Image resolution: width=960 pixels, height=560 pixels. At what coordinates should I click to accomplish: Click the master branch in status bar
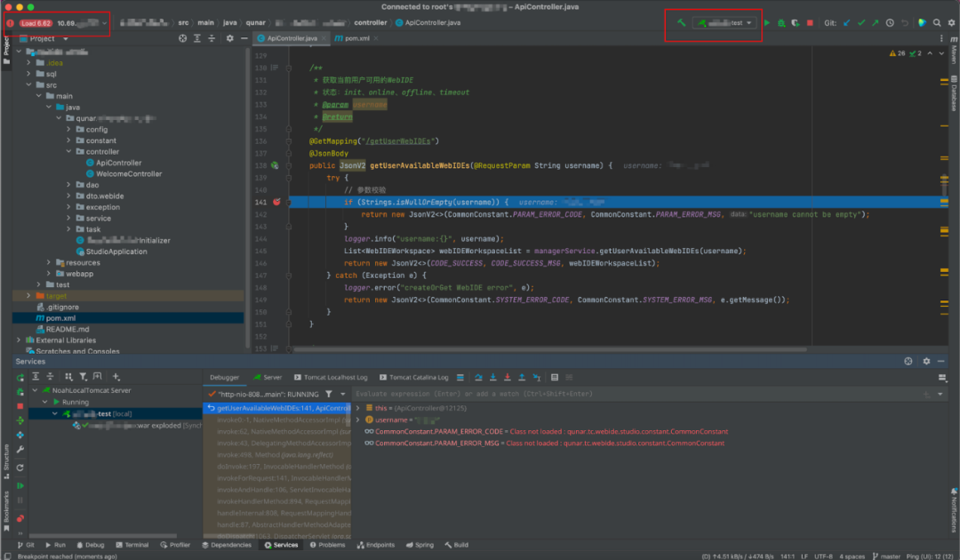886,556
